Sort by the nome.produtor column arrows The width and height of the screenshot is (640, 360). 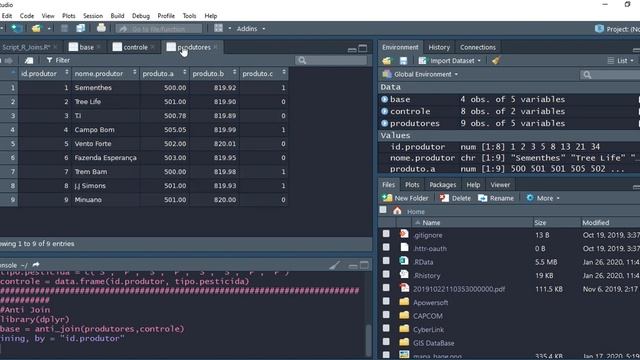(x=135, y=73)
